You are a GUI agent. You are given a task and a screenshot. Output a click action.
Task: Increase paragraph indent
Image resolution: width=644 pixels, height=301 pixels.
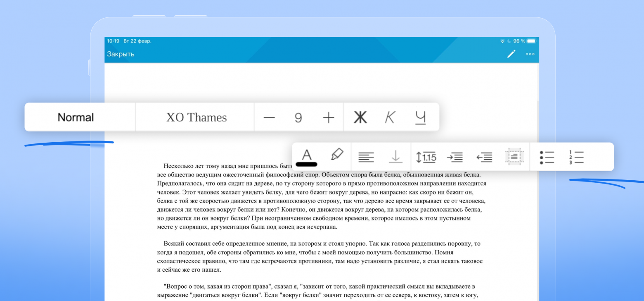coord(455,157)
